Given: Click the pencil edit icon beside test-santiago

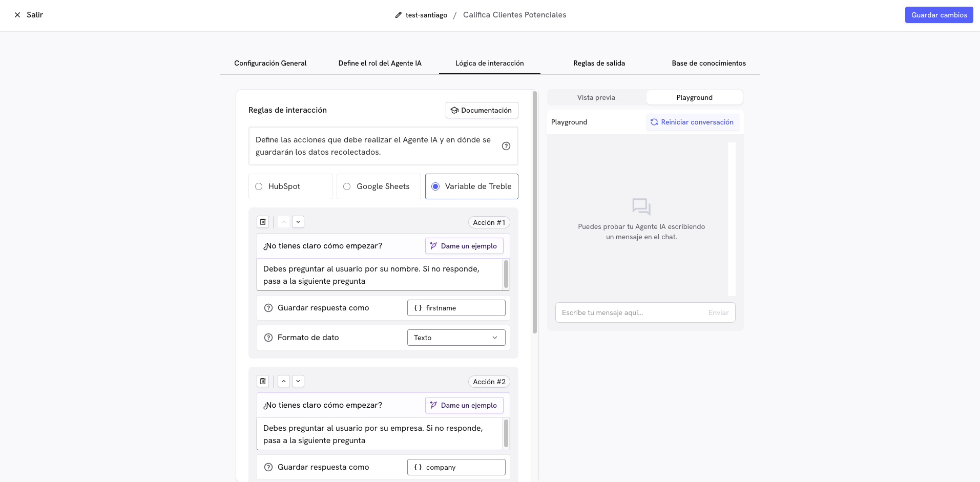Looking at the screenshot, I should pyautogui.click(x=399, y=15).
